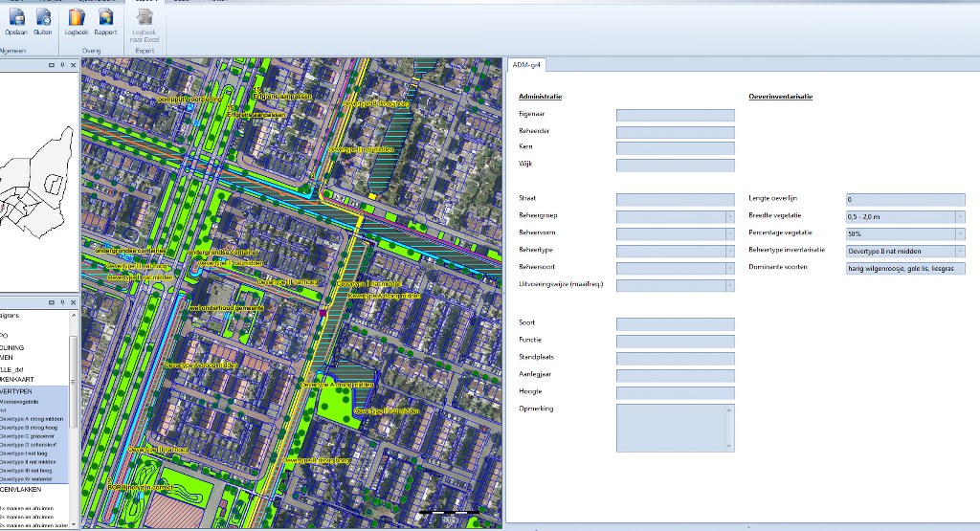
Task: Click the Logboek naar Excel export icon
Action: click(145, 17)
